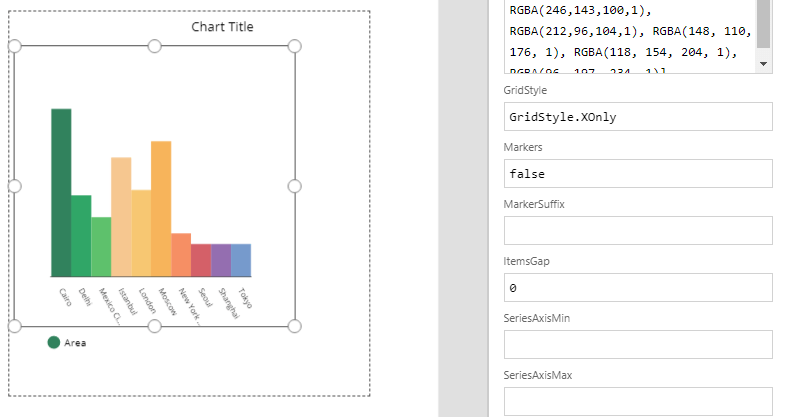Click the empty SeriesAxisMax field

point(638,401)
